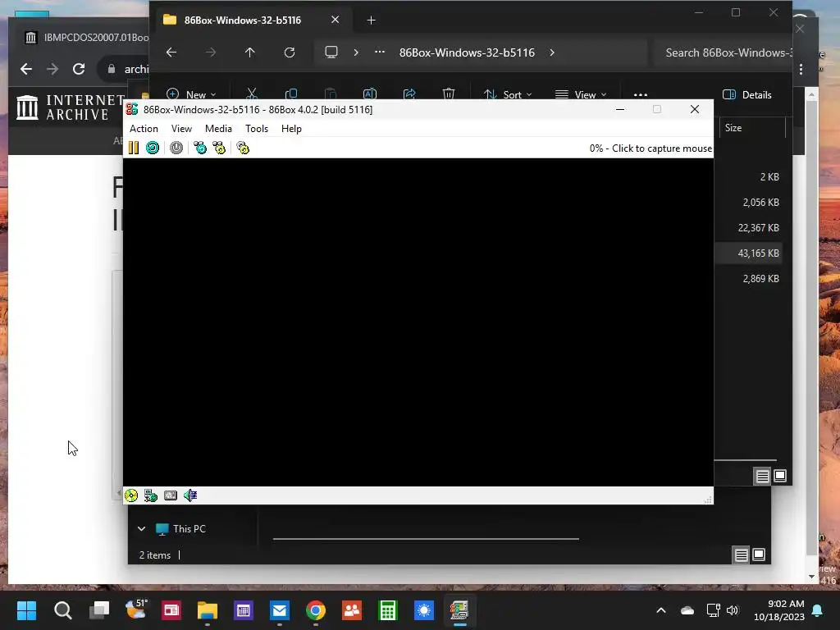Click the 86Box-Windows-32-b5116 address breadcrumb
Image resolution: width=840 pixels, height=630 pixels.
[467, 52]
